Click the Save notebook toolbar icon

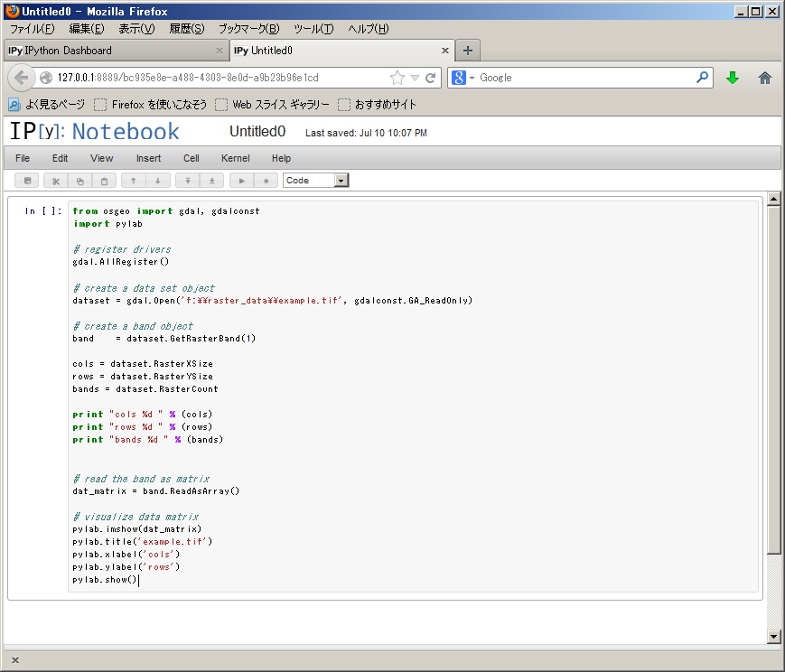pyautogui.click(x=26, y=181)
